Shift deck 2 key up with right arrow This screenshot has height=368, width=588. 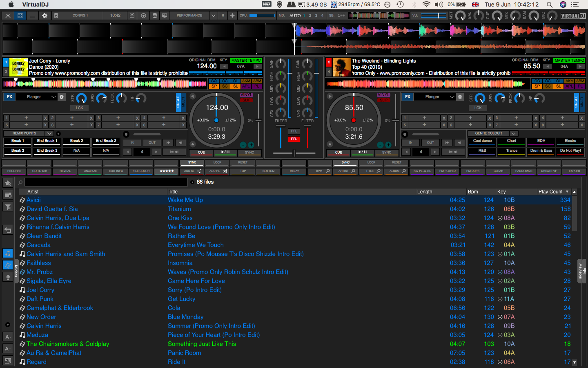click(x=580, y=67)
